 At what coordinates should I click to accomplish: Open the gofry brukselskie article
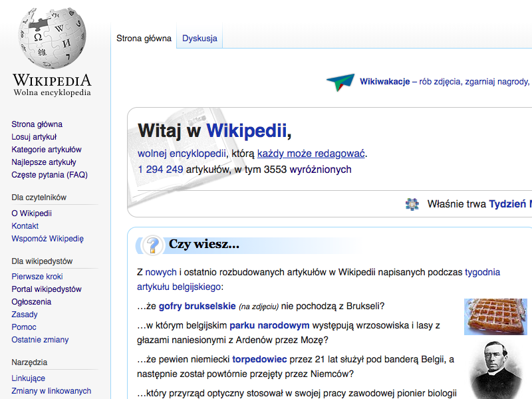tap(197, 306)
